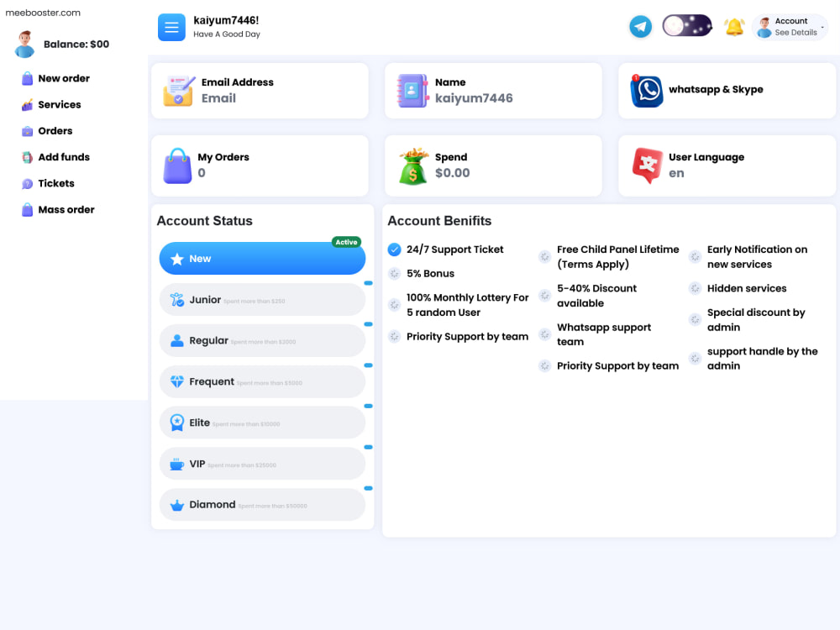Click the User Language translate icon

click(x=647, y=165)
